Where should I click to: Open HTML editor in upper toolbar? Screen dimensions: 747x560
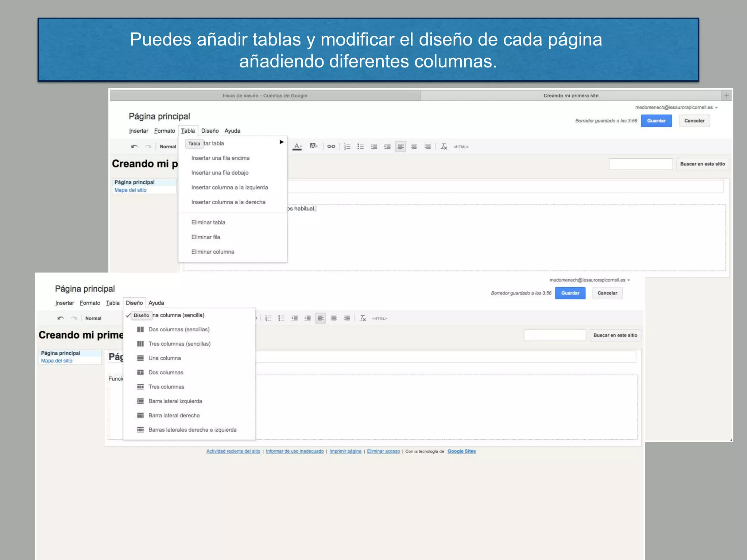click(x=461, y=147)
